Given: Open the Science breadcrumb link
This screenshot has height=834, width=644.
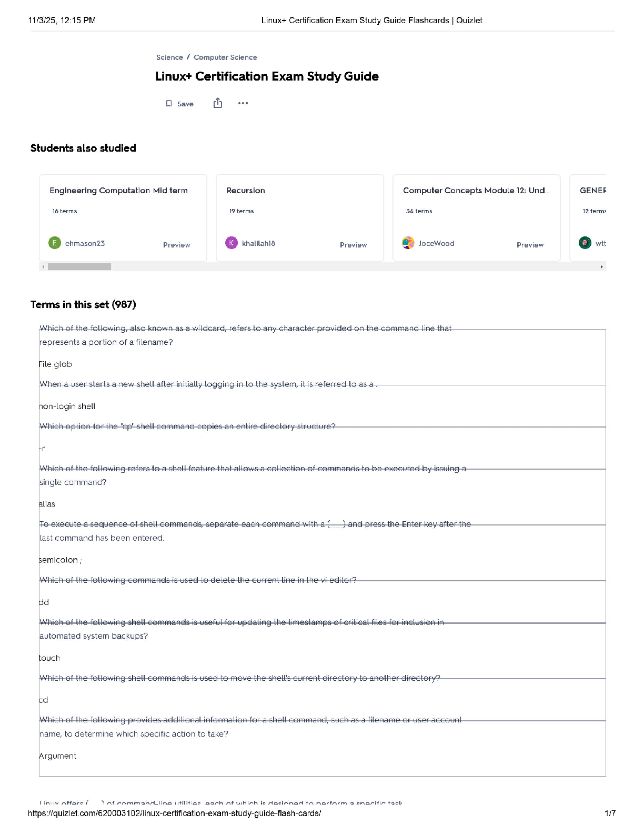Looking at the screenshot, I should 169,57.
